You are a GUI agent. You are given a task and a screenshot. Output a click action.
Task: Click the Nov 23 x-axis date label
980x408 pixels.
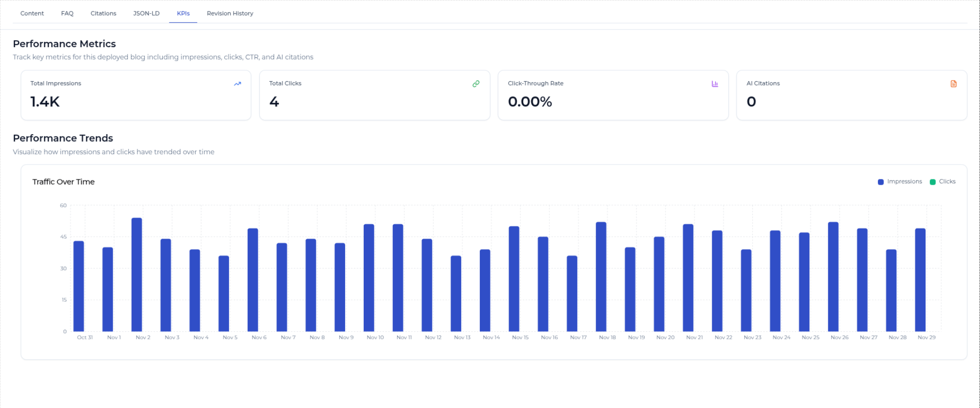tap(752, 337)
